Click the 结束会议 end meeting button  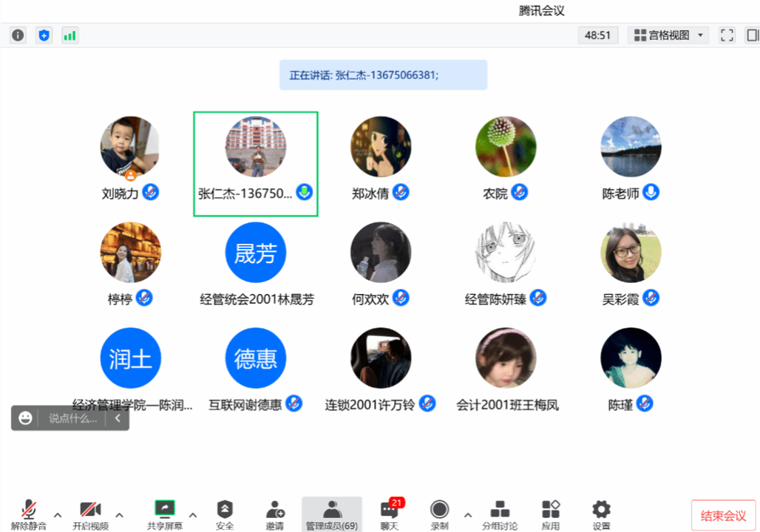(x=723, y=516)
